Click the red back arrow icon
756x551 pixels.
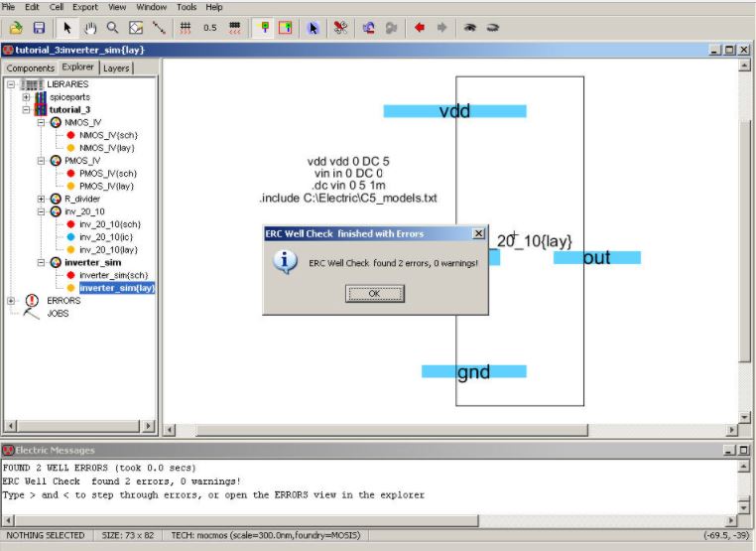pos(420,28)
